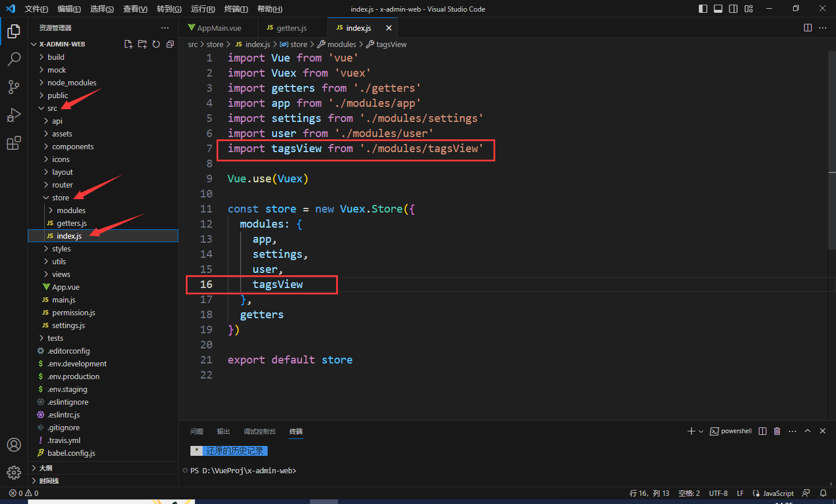Click UTF-8 encoding in status bar
836x504 pixels.
(x=718, y=493)
